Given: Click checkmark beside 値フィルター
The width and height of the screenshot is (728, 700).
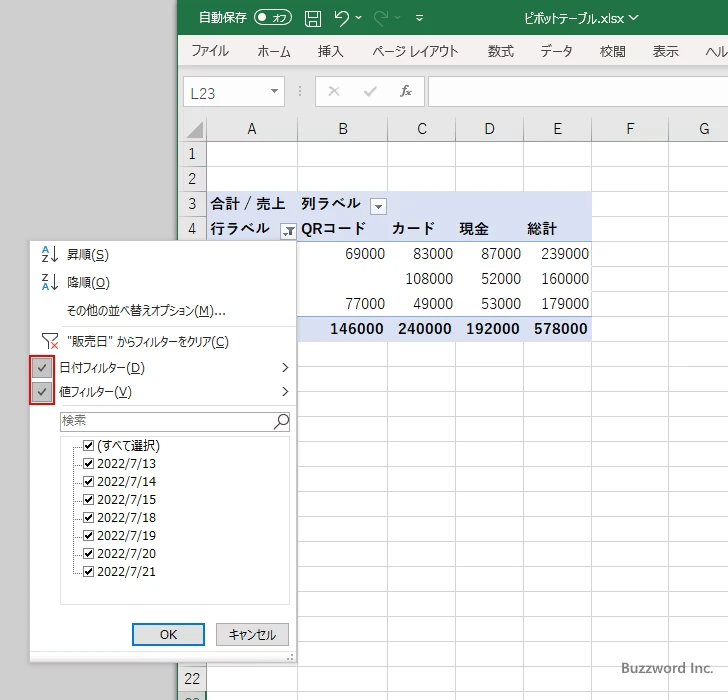Looking at the screenshot, I should [42, 392].
